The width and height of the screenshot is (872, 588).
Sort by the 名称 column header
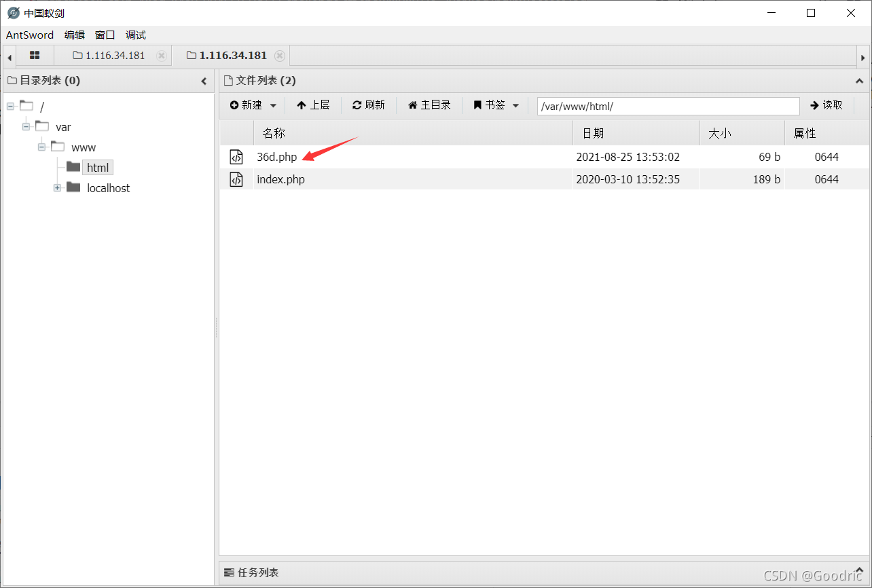tap(413, 133)
